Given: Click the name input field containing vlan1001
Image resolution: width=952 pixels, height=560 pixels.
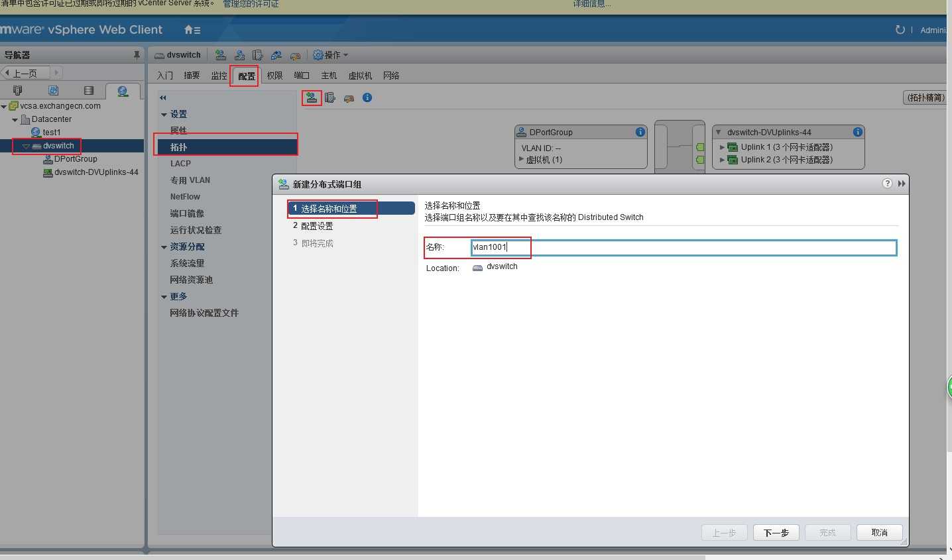Looking at the screenshot, I should tap(684, 247).
